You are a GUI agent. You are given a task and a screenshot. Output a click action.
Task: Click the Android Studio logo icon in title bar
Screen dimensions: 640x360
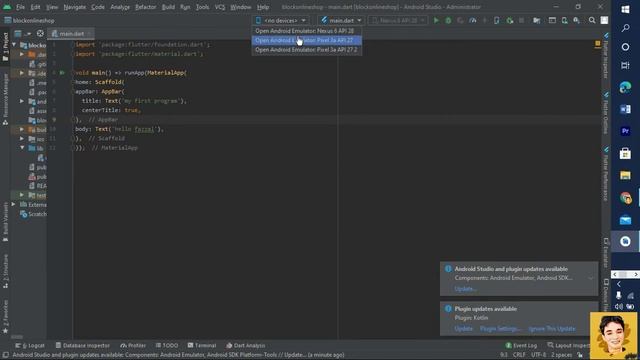(7, 7)
